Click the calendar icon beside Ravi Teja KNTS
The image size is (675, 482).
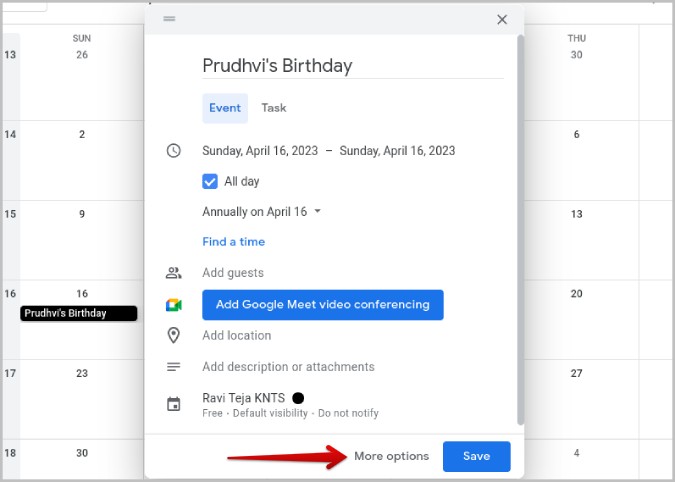tap(173, 404)
